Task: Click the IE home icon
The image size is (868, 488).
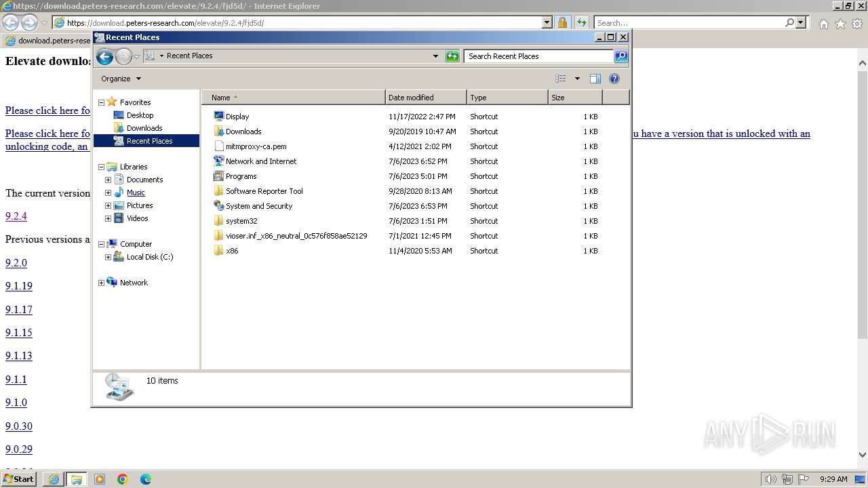Action: tap(823, 24)
